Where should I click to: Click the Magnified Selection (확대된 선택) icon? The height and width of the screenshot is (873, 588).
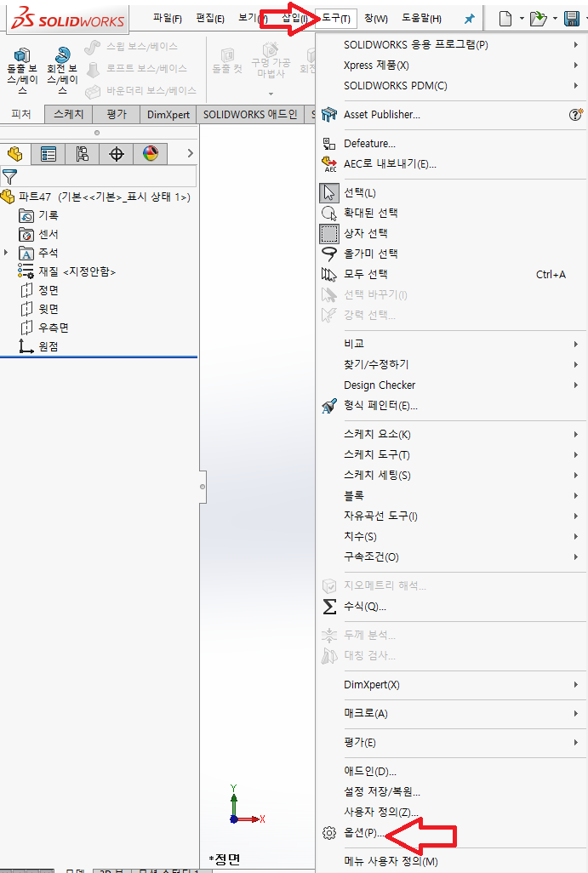[x=329, y=214]
